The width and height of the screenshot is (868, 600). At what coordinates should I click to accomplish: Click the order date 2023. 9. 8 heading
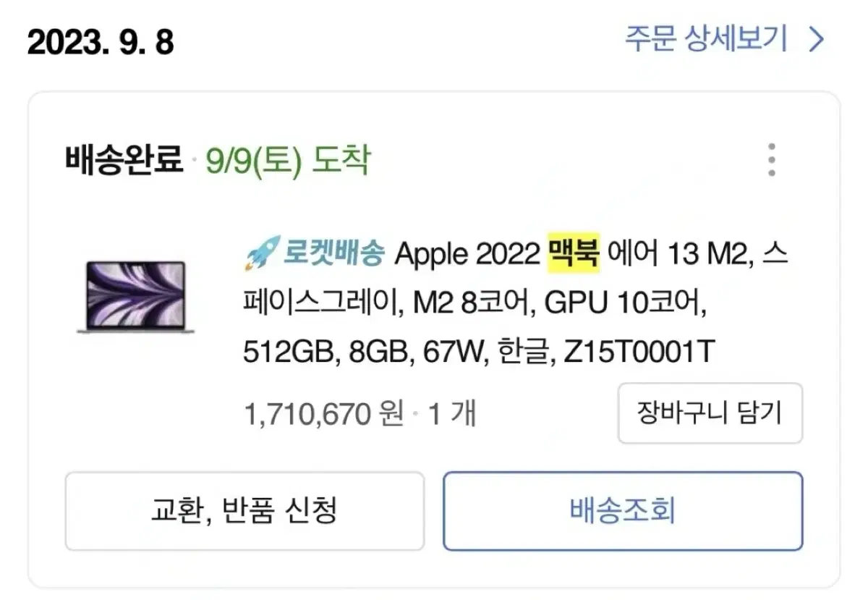(101, 43)
